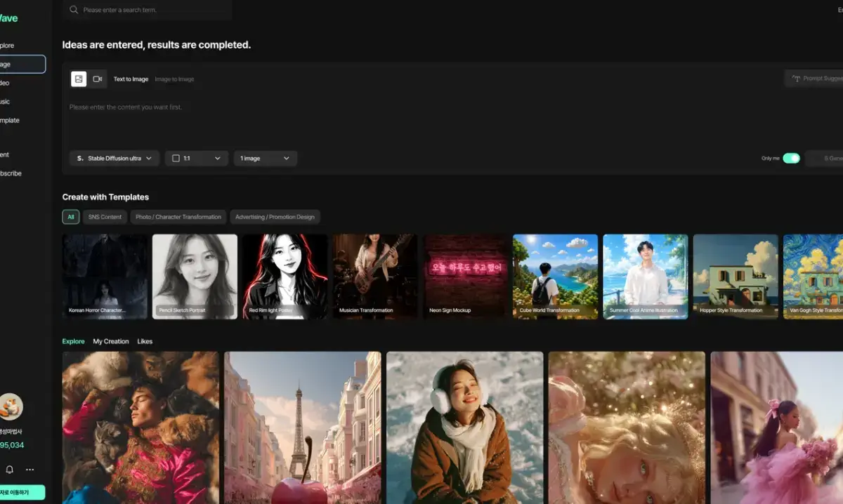
Task: Click the aspect ratio square icon
Action: [176, 159]
